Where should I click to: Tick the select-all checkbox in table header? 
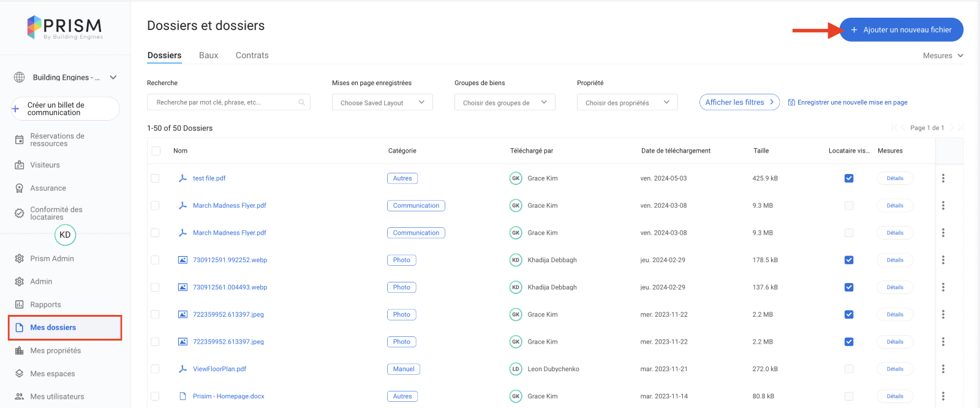(x=156, y=151)
